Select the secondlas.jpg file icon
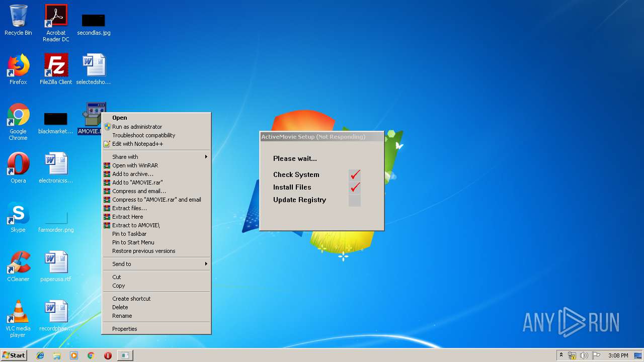The width and height of the screenshot is (644, 362). point(94,23)
